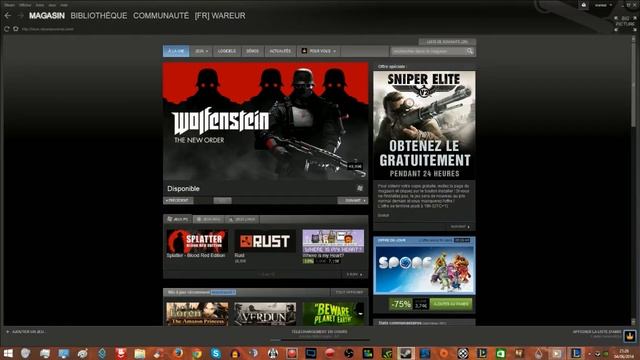640x360 pixels.
Task: Select the Jeux PC platform tab
Action: pyautogui.click(x=178, y=219)
